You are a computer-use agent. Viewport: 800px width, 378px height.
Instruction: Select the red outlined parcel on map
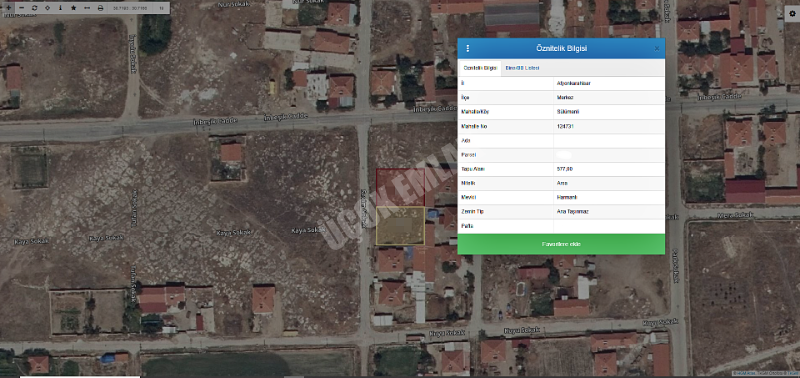tap(401, 187)
